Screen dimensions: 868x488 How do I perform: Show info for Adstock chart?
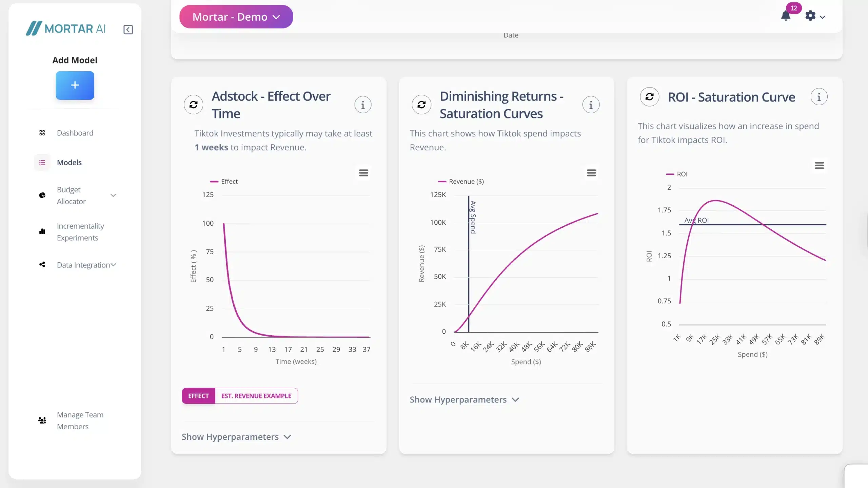(x=363, y=105)
